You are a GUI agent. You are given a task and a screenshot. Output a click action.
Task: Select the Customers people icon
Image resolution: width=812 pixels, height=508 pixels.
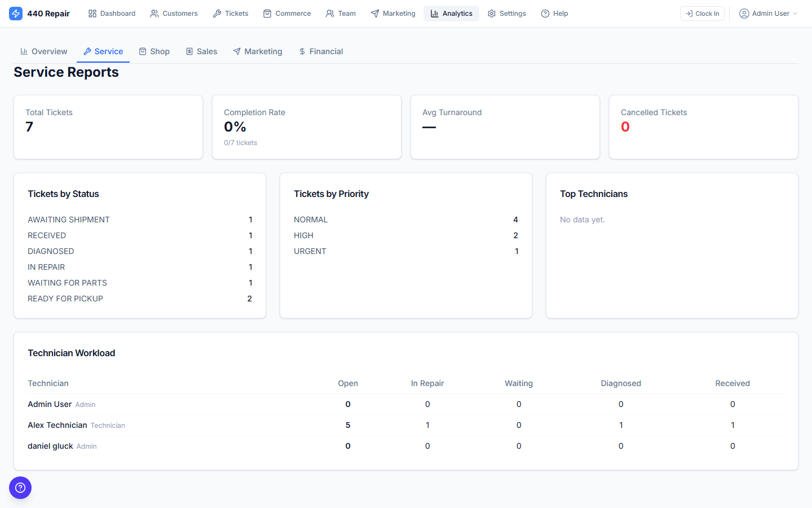(x=154, y=13)
